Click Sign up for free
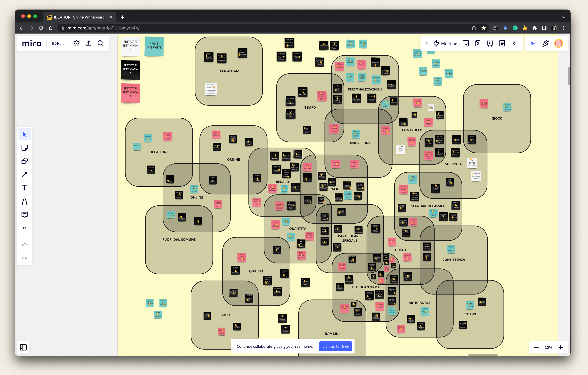Screen dimensions: 588x375 point(335,346)
